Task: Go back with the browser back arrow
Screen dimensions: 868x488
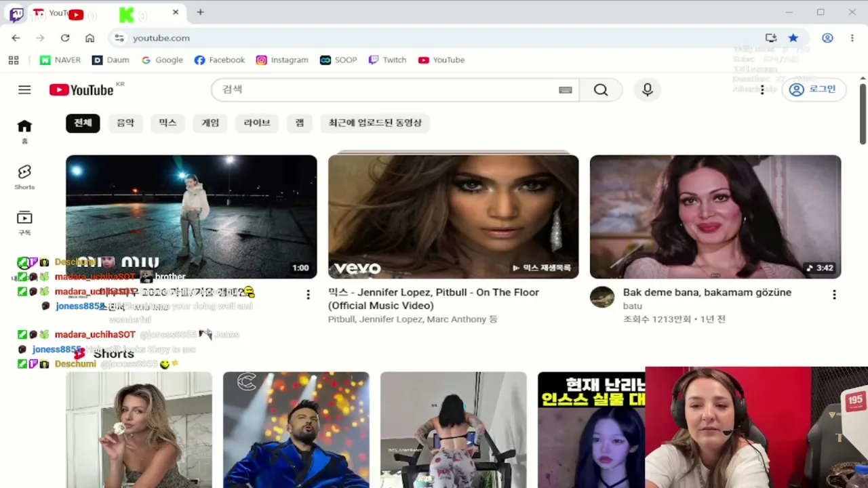Action: pos(16,38)
